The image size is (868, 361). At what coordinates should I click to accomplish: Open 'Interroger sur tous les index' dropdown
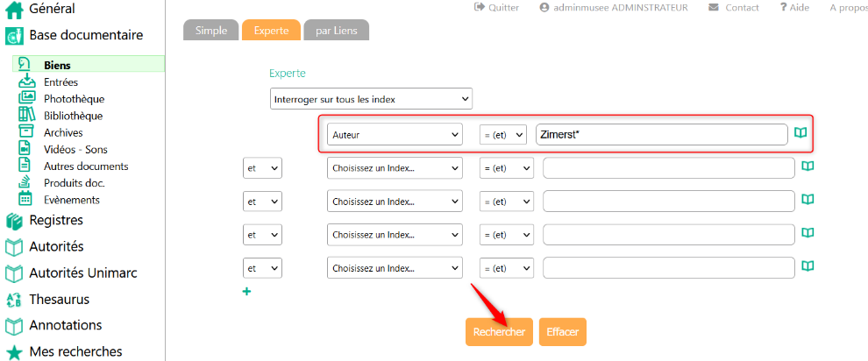(371, 99)
